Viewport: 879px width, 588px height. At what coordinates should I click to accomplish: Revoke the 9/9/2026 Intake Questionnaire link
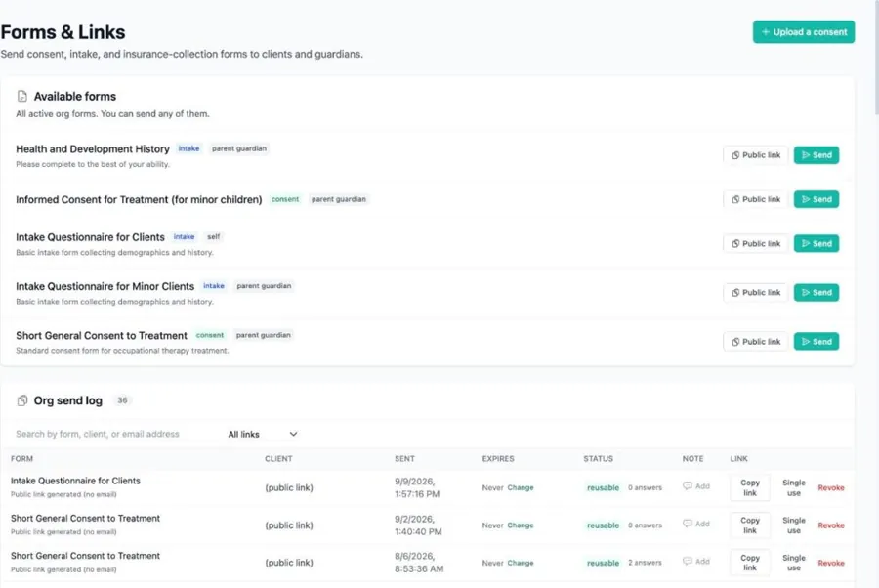(831, 487)
